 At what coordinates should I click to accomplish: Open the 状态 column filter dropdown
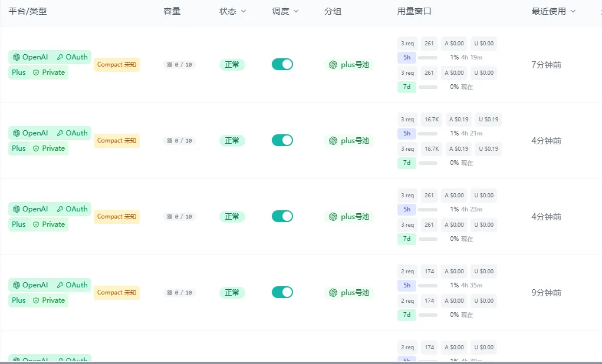244,12
